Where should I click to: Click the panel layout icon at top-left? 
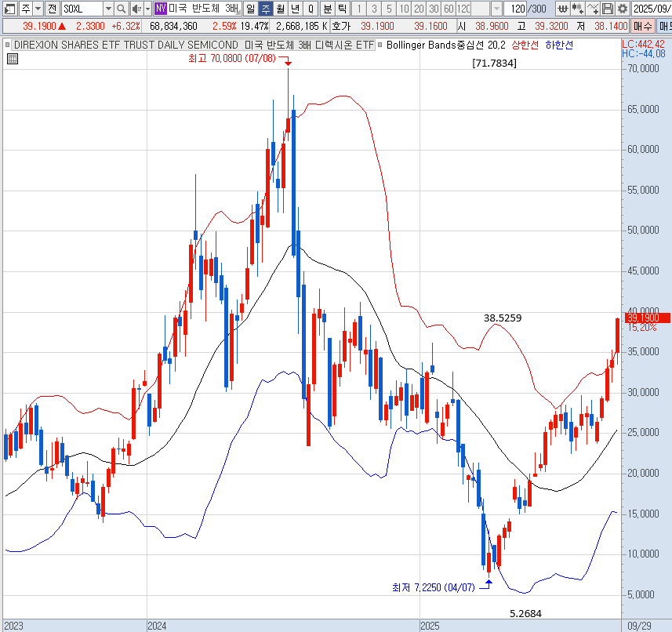pyautogui.click(x=9, y=9)
